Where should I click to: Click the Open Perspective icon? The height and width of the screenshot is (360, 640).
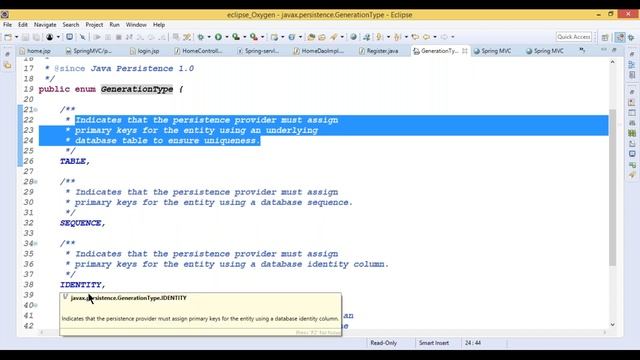pos(605,37)
